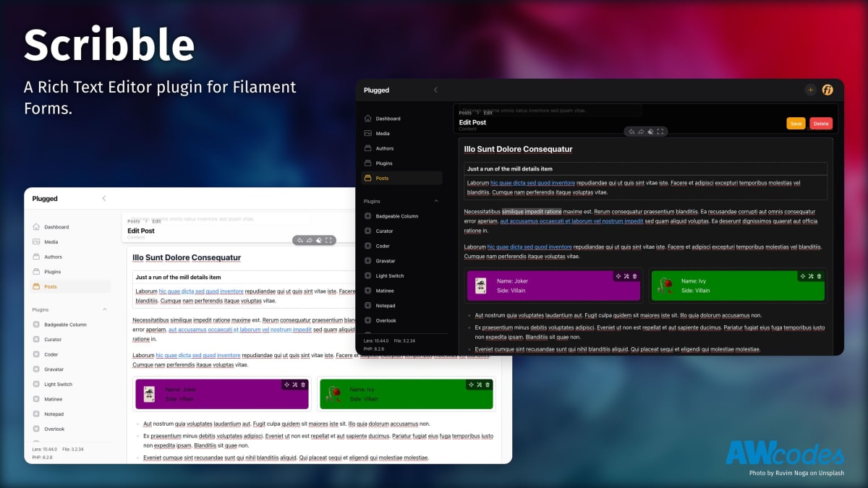
Task: Collapse the light window sidebar with the chevron
Action: pos(103,198)
